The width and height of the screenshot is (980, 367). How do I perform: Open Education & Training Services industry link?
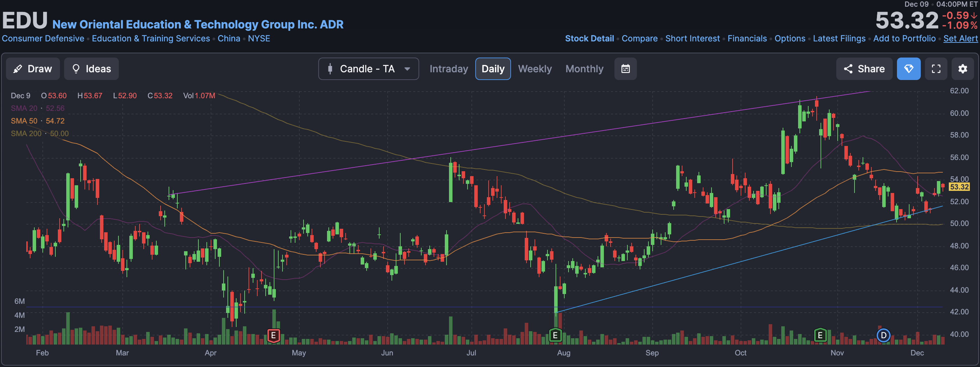[x=151, y=39]
